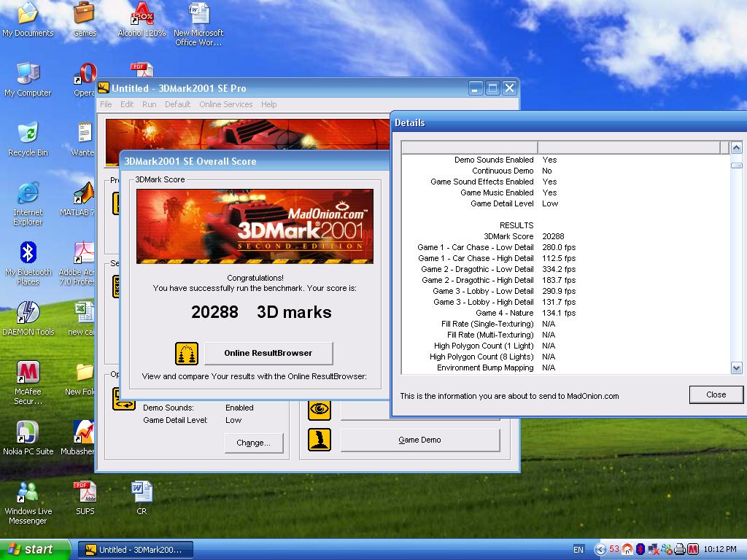Click the Details list scrollbar thumb
Image resolution: width=747 pixels, height=560 pixels.
pos(737,166)
